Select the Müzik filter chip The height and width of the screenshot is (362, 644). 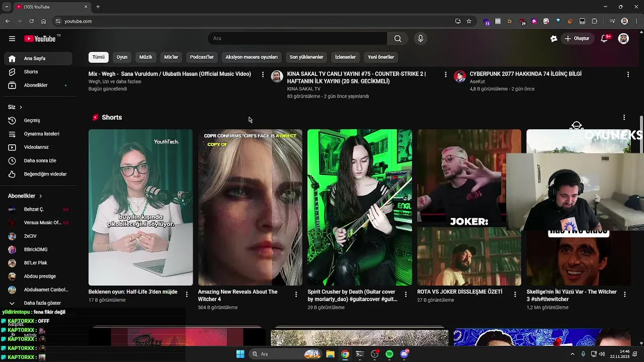(x=145, y=57)
